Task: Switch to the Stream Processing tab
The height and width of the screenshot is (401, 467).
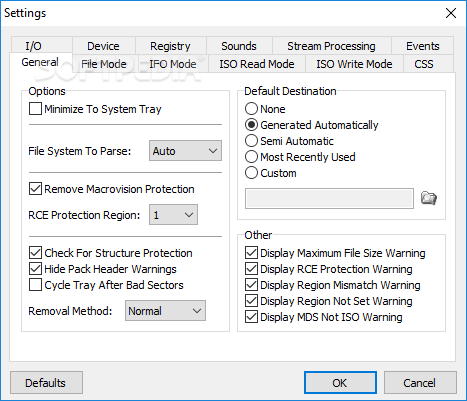Action: [331, 46]
